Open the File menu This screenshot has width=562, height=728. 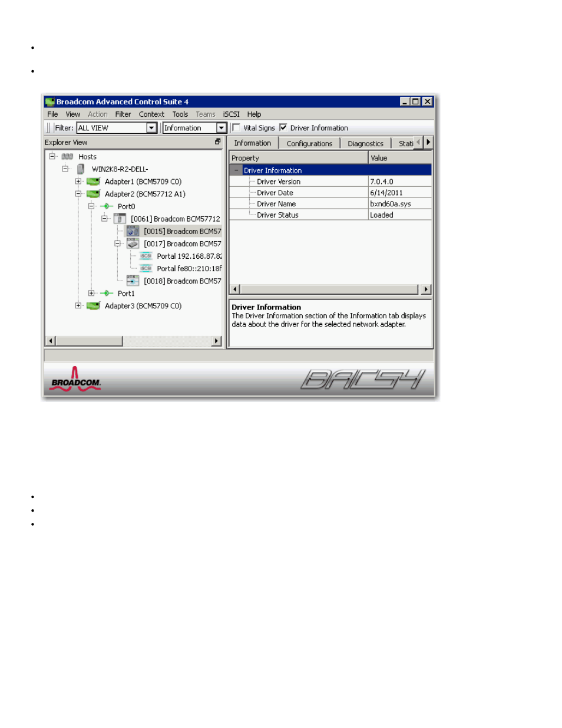52,114
